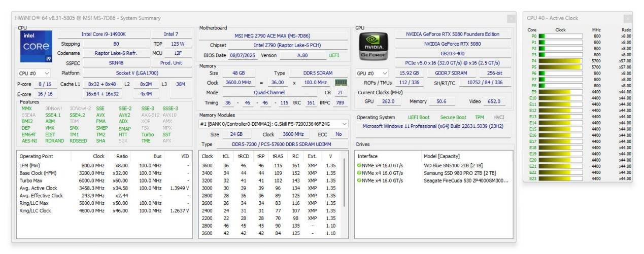Click green status icon for Seagate FireCuda 530
This screenshot has width=644, height=254.
coord(359,180)
